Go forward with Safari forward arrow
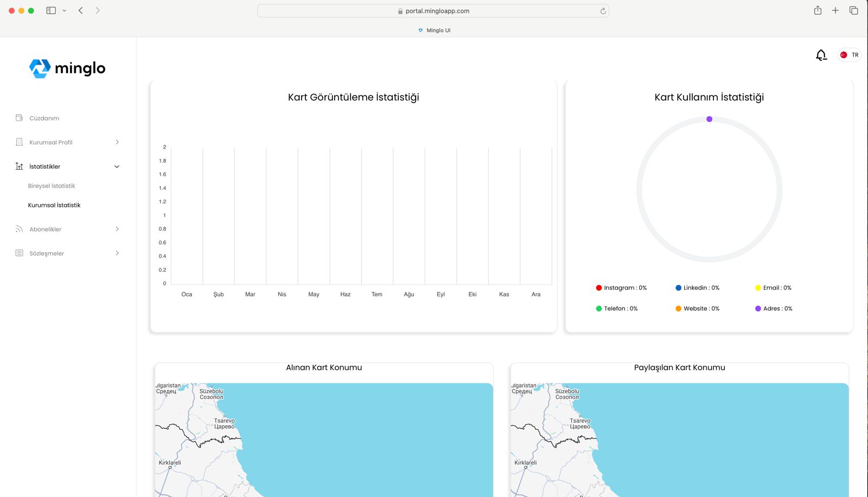Viewport: 868px width, 497px height. [98, 10]
